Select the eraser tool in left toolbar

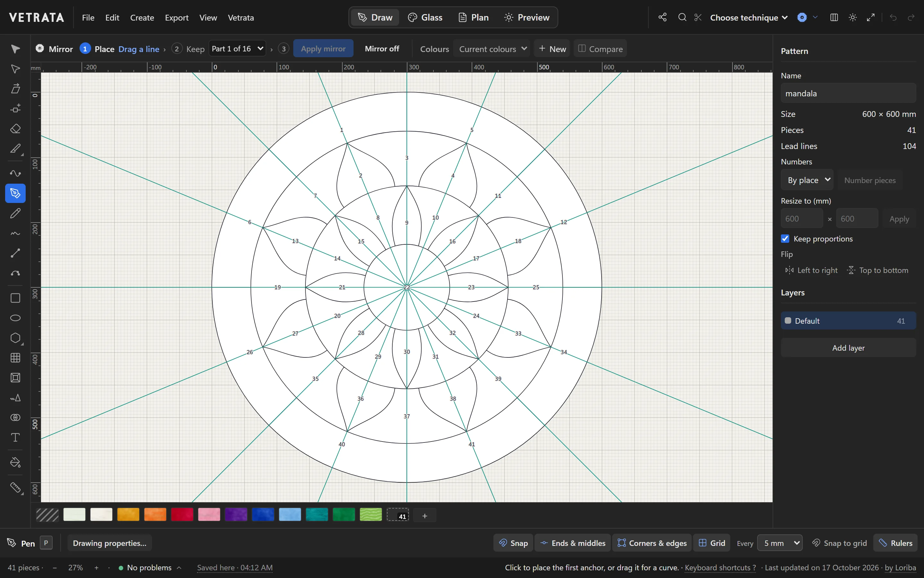15,129
